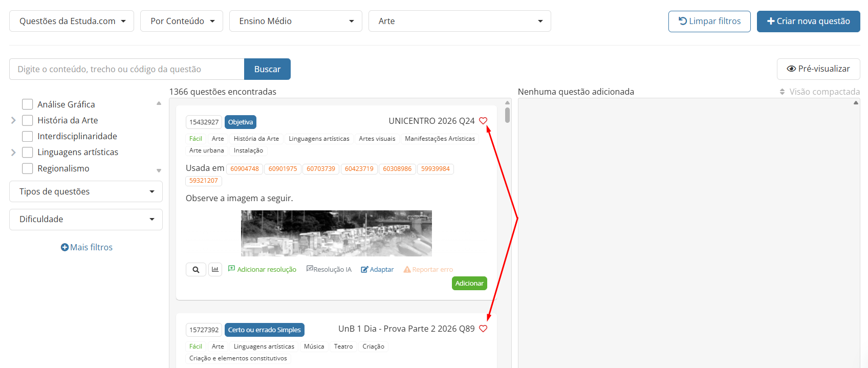Click Música tag on second question
The height and width of the screenshot is (368, 868).
pyautogui.click(x=314, y=347)
